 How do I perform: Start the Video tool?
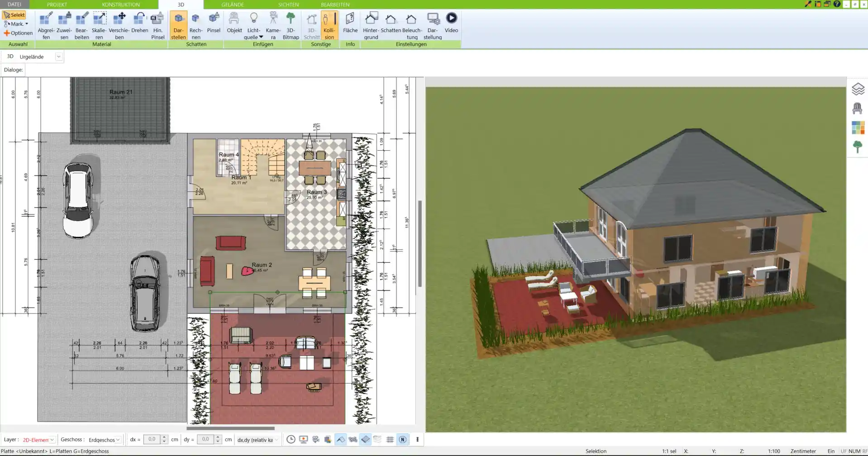pyautogui.click(x=451, y=23)
